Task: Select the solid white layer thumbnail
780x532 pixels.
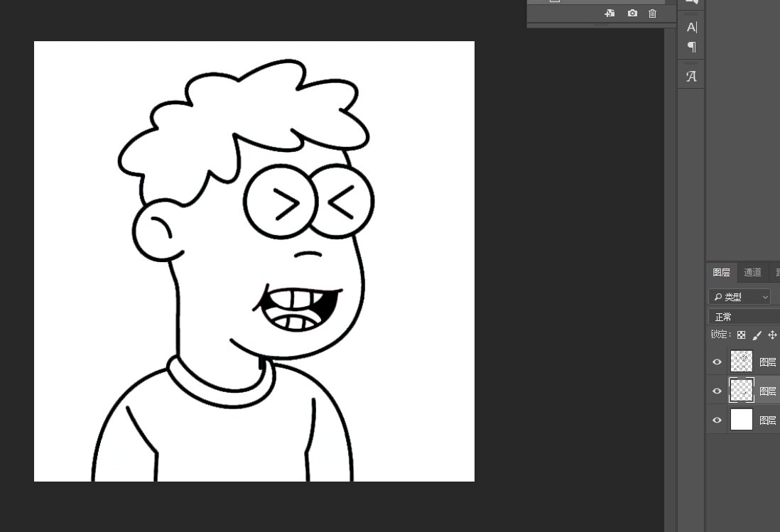Action: pyautogui.click(x=741, y=420)
